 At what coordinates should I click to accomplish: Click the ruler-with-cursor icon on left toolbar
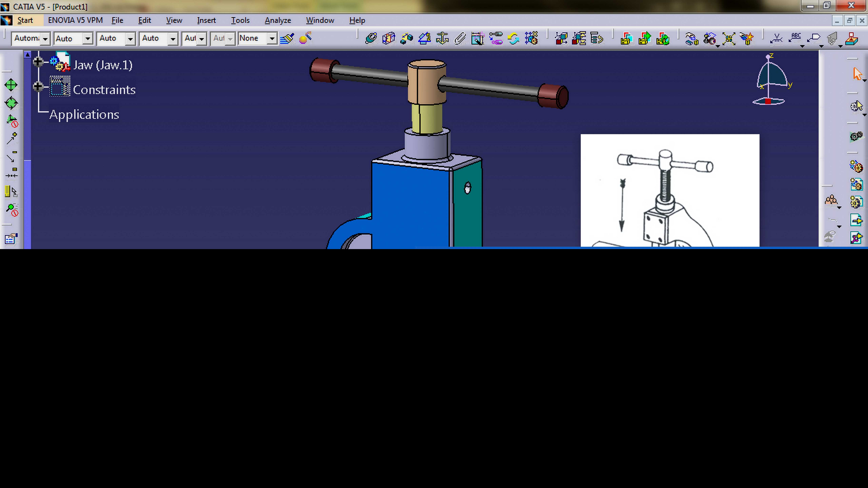[11, 192]
